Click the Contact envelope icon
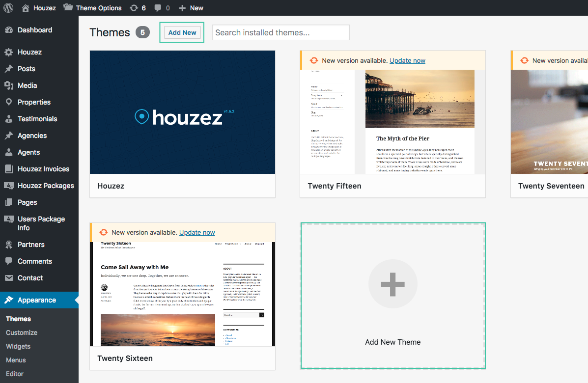 pos(9,278)
